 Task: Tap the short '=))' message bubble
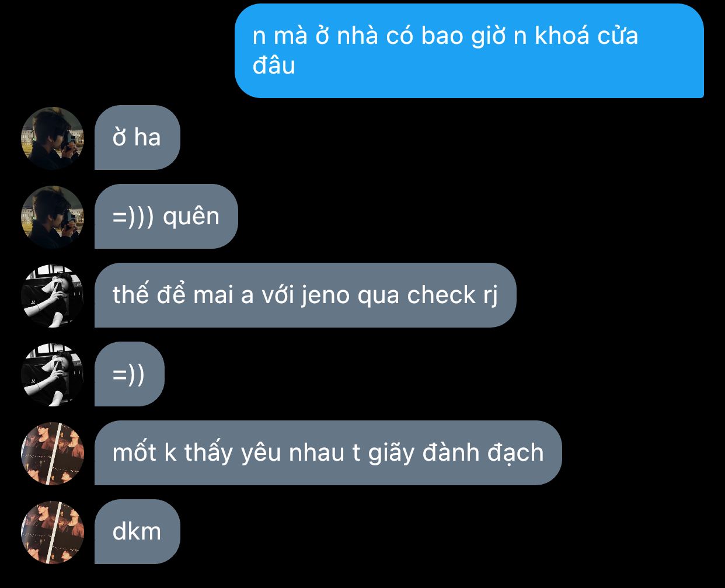click(x=130, y=374)
